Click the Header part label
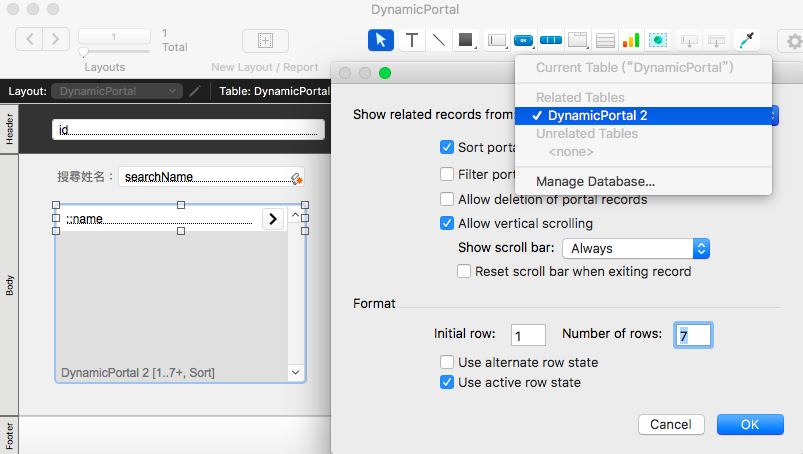This screenshot has width=803, height=454. pyautogui.click(x=9, y=129)
